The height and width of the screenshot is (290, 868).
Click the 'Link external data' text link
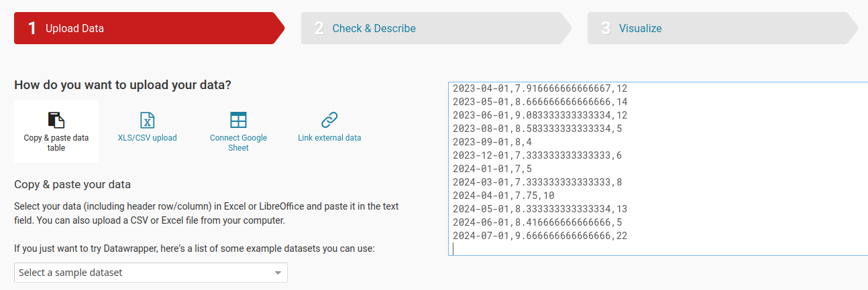point(329,138)
